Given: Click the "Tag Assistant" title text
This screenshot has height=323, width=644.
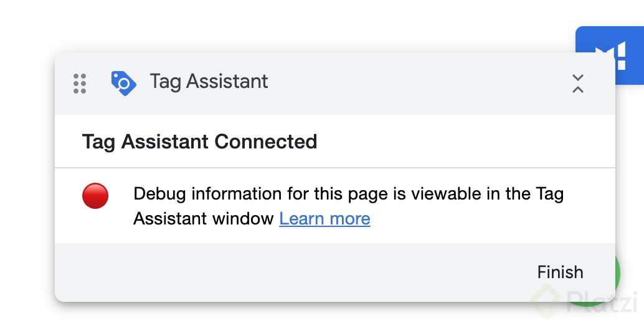Looking at the screenshot, I should pyautogui.click(x=209, y=82).
